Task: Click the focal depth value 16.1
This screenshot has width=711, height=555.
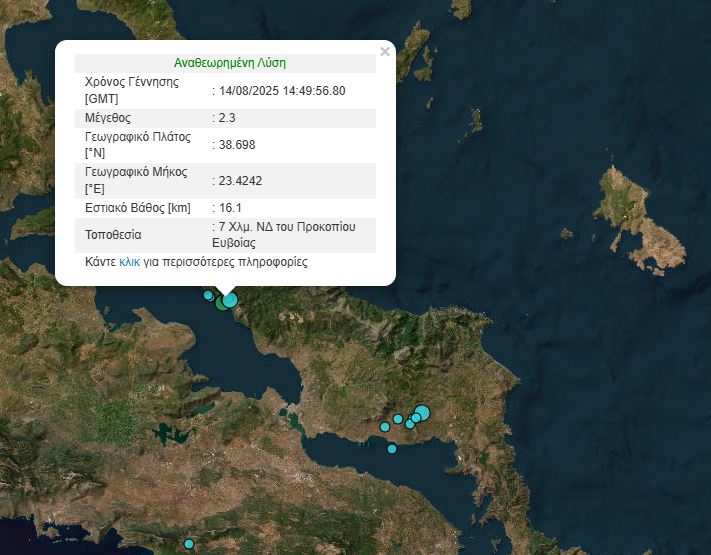Action: coord(229,208)
